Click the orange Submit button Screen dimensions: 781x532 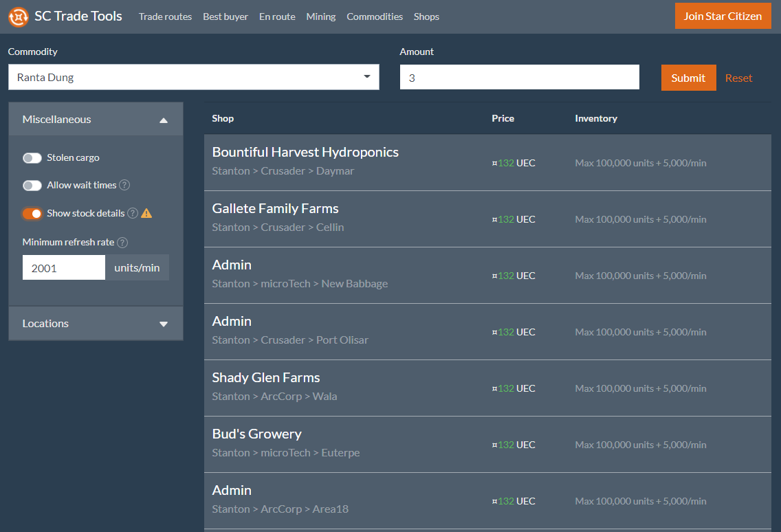(x=688, y=78)
